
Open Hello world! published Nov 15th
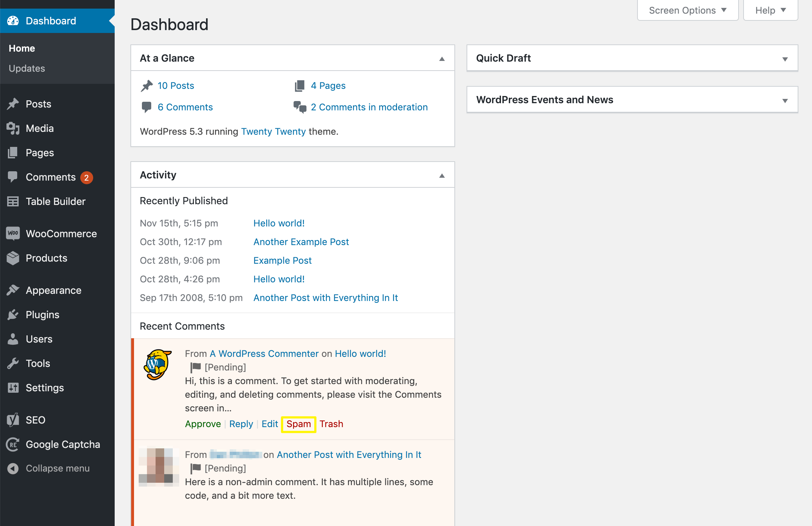click(x=279, y=223)
